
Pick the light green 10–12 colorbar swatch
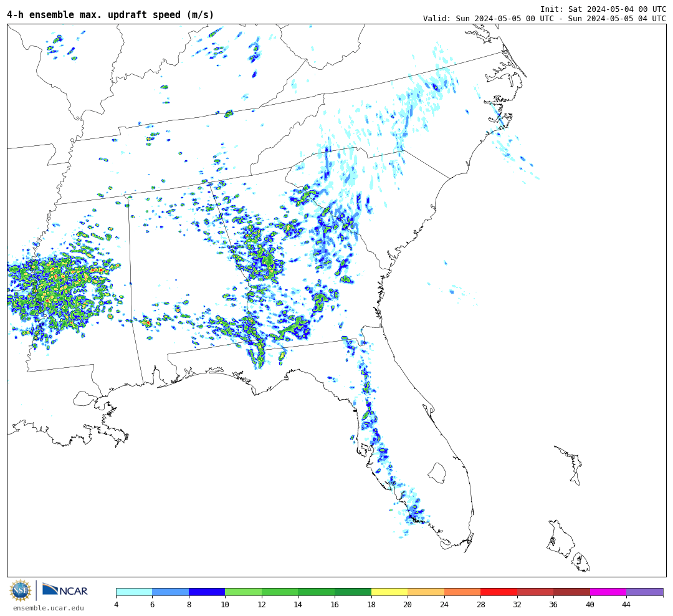click(x=244, y=592)
